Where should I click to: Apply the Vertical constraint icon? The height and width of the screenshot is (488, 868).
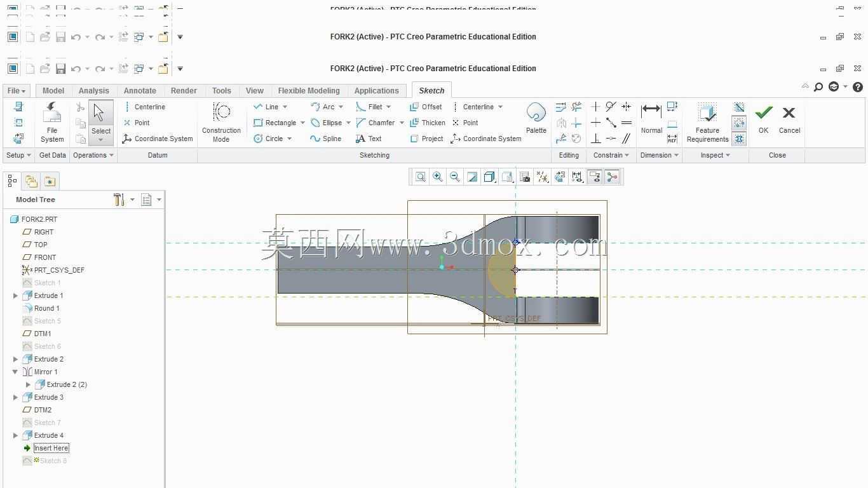(x=595, y=107)
